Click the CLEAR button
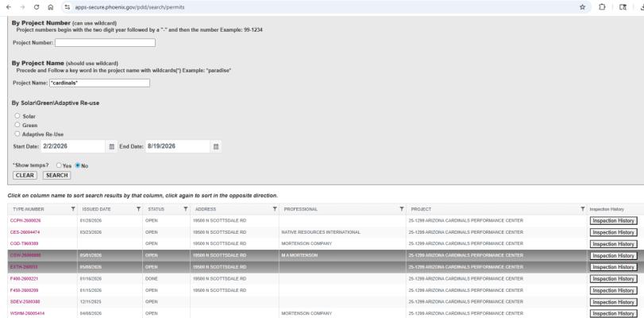 point(25,175)
